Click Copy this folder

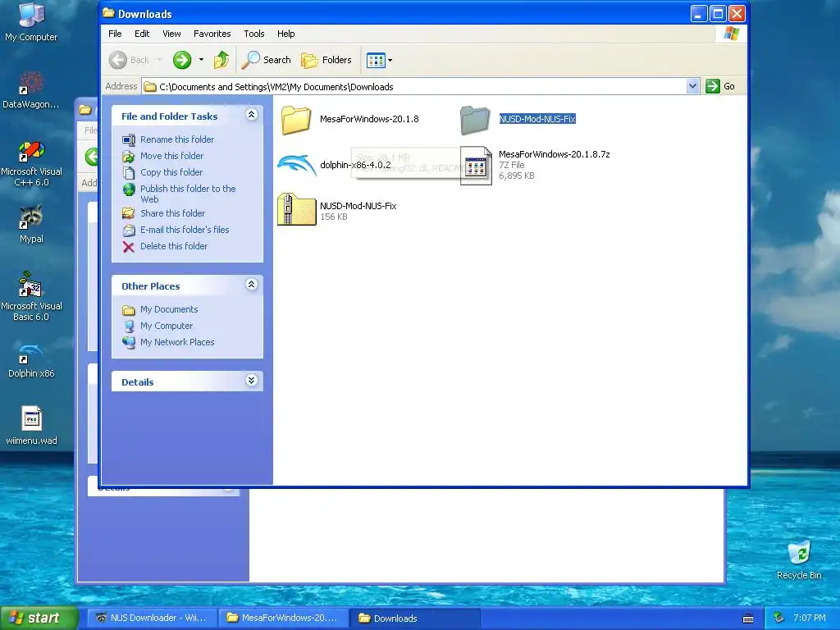pyautogui.click(x=171, y=172)
